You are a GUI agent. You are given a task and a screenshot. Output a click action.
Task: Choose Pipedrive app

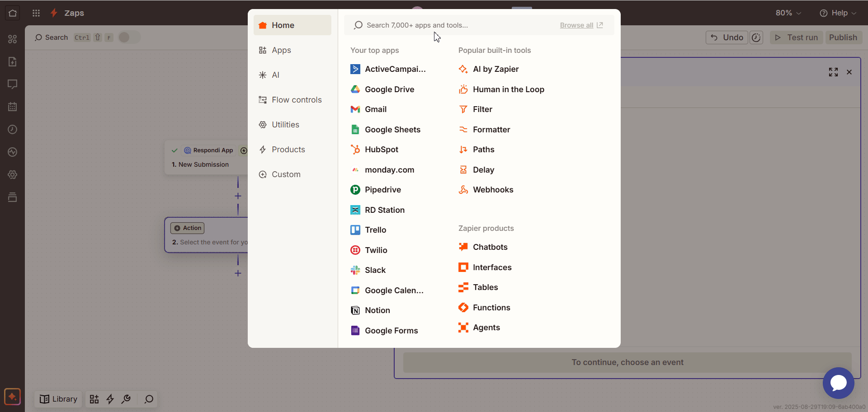point(376,190)
